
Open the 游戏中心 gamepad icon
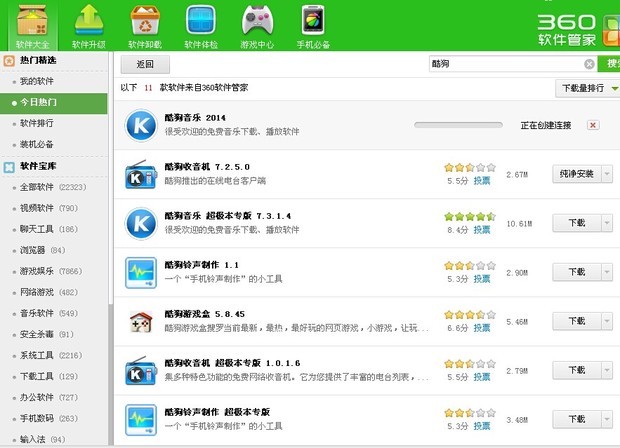[257, 21]
